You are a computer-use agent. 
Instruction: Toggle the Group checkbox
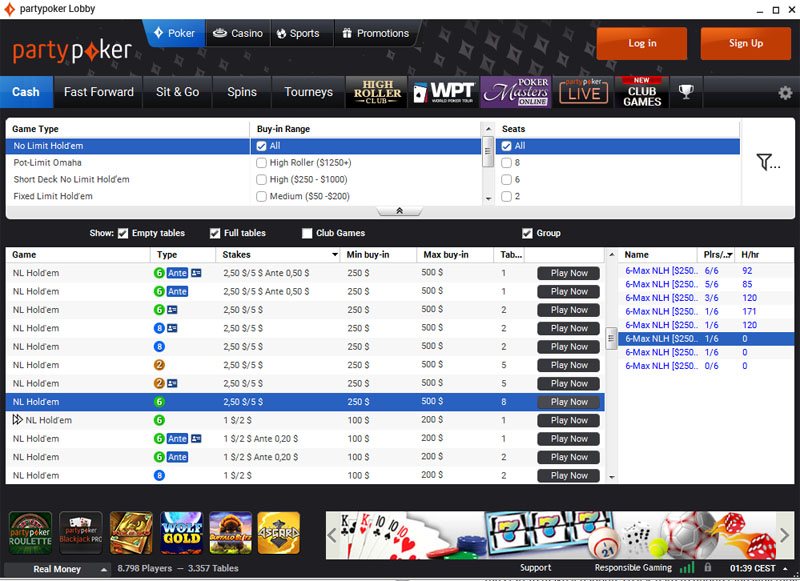click(x=527, y=233)
